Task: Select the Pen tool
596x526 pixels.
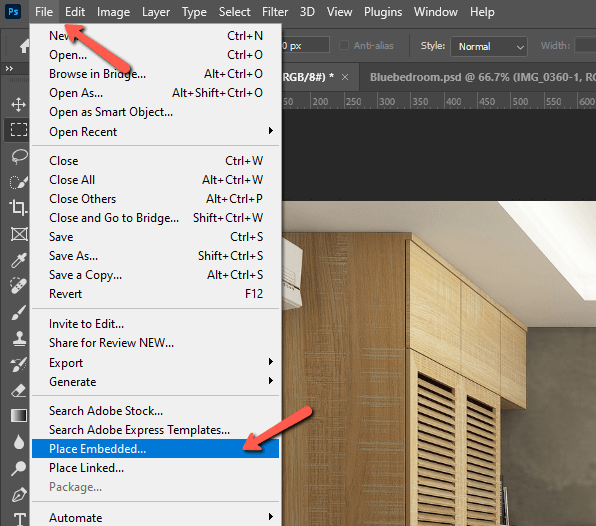Action: coord(18,494)
